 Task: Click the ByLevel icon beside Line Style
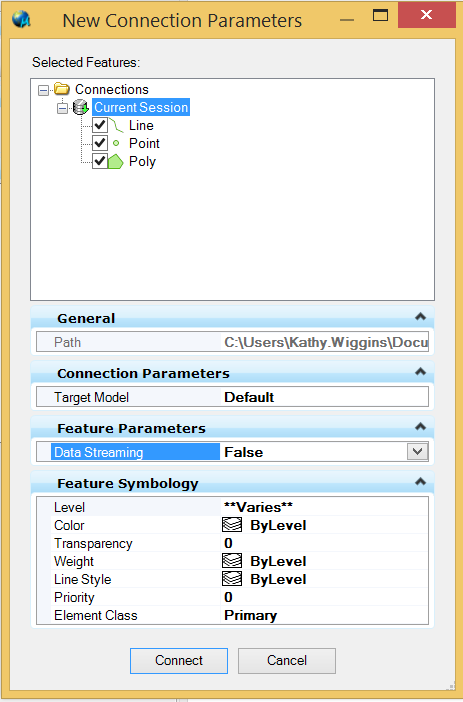point(232,578)
